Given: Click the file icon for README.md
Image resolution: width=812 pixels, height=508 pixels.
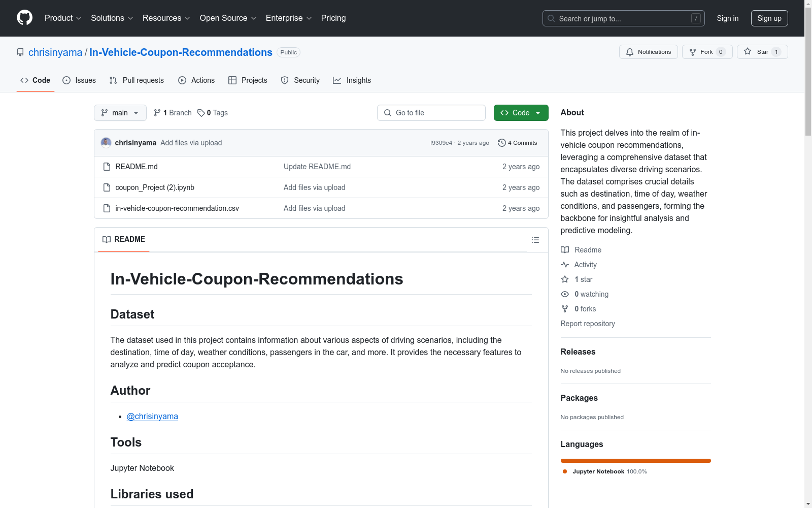Looking at the screenshot, I should tap(107, 167).
